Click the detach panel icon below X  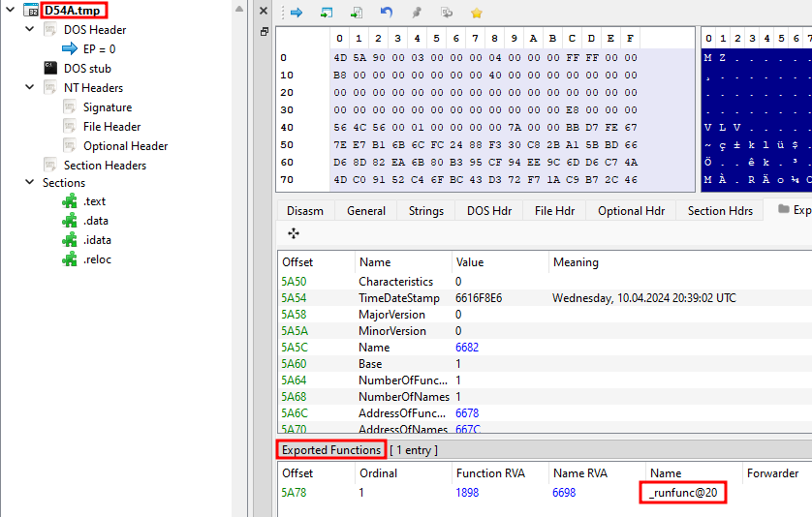[265, 32]
